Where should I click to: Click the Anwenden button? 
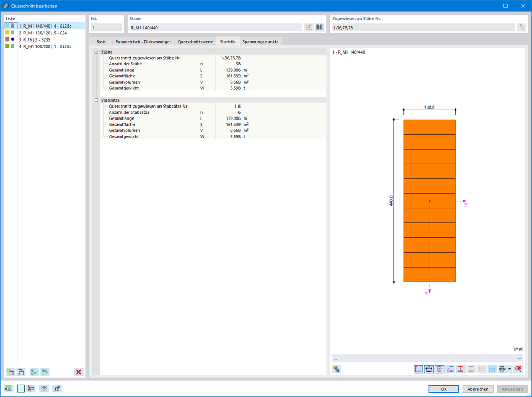(x=512, y=389)
